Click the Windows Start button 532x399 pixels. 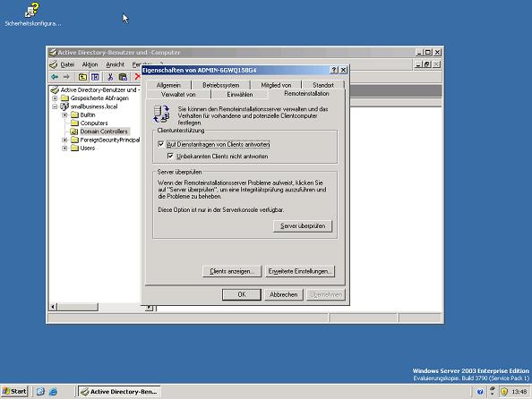14,392
